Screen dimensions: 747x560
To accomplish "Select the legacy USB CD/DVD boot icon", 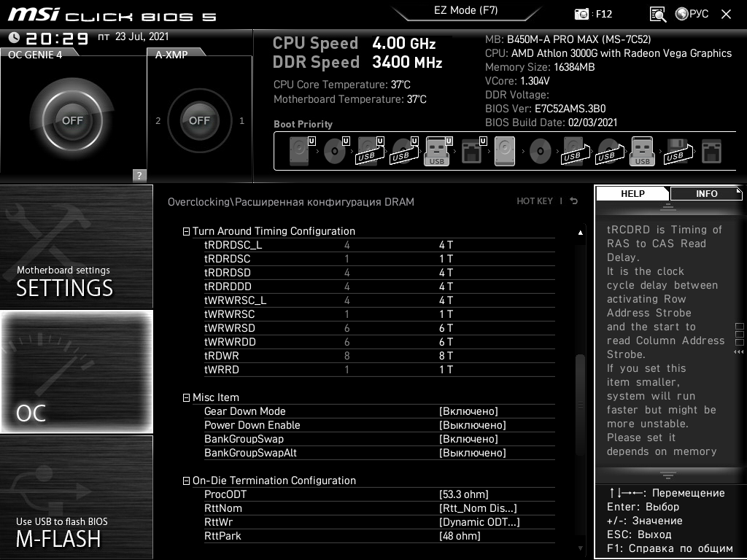I will tap(610, 151).
